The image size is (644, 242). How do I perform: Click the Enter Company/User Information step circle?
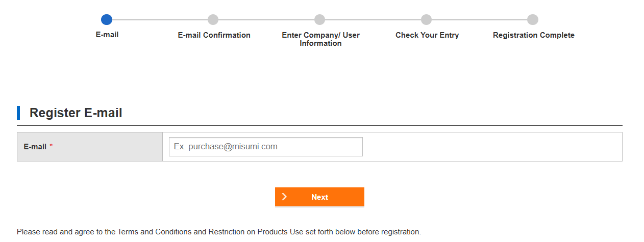pos(320,20)
